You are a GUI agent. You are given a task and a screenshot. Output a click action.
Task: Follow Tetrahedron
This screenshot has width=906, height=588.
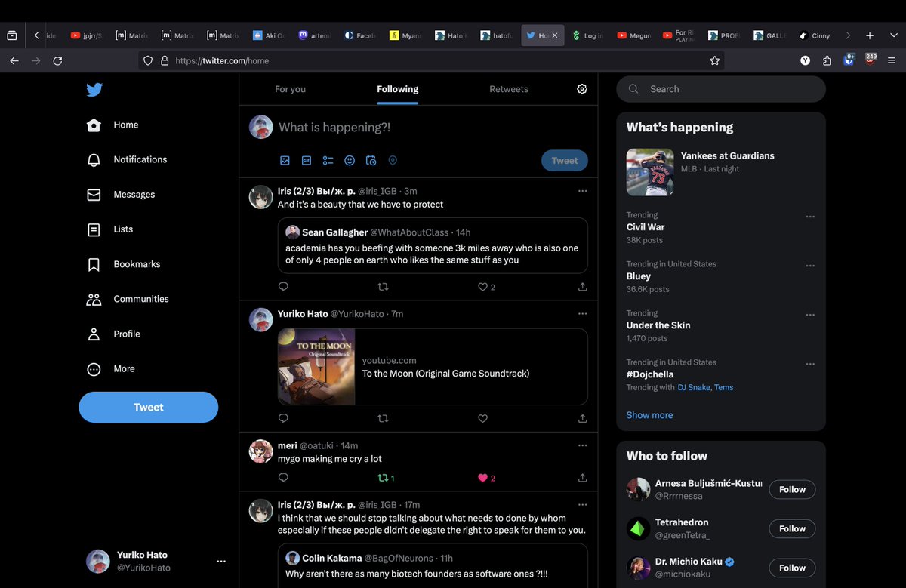pos(793,529)
